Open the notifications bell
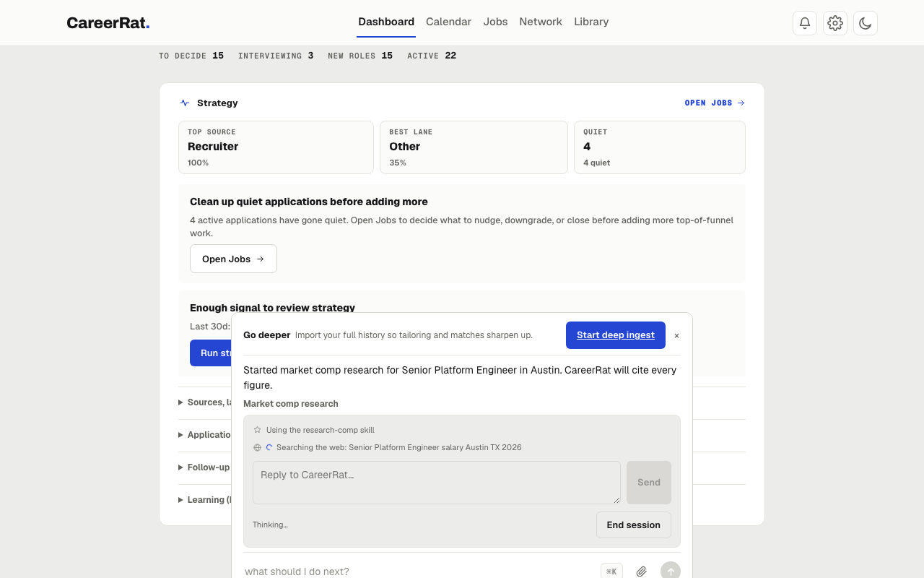The width and height of the screenshot is (924, 578). coord(805,23)
